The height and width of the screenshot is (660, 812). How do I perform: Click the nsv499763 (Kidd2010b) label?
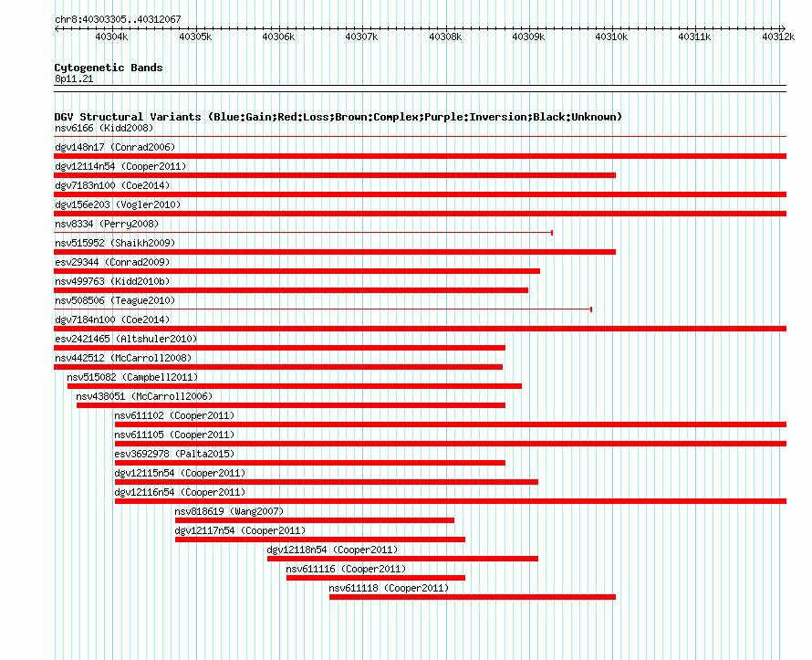point(112,281)
